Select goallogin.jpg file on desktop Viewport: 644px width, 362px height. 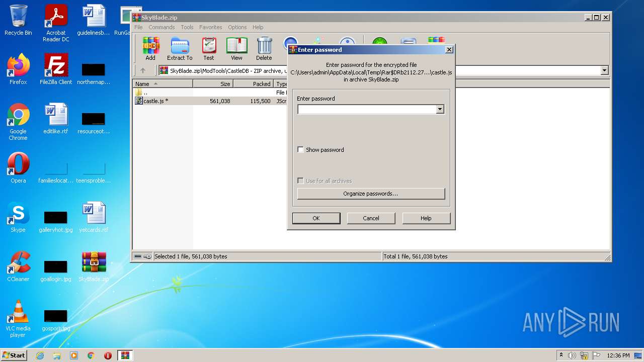(56, 270)
